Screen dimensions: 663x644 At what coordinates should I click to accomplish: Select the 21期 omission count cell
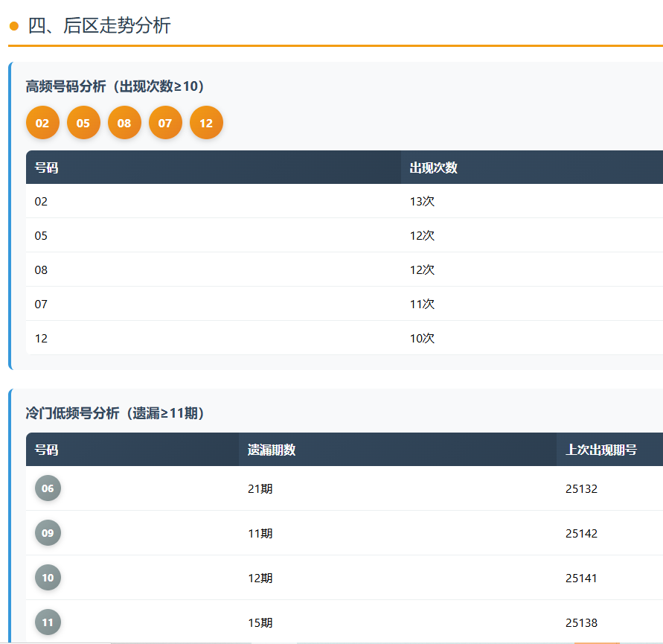(x=260, y=489)
